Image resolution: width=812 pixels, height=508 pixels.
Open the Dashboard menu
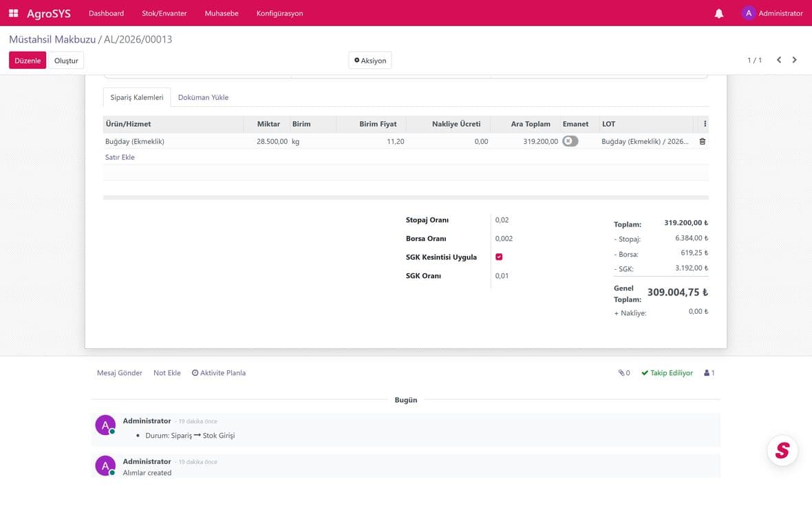(x=106, y=14)
